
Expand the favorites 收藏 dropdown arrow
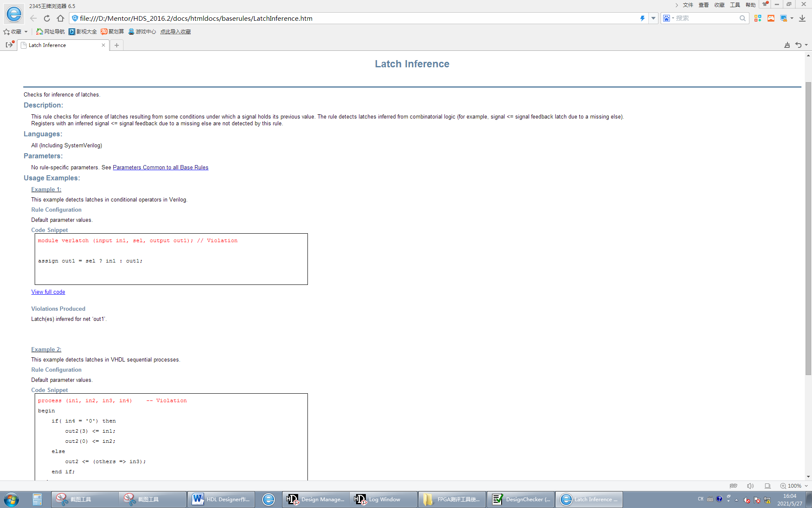[x=26, y=32]
